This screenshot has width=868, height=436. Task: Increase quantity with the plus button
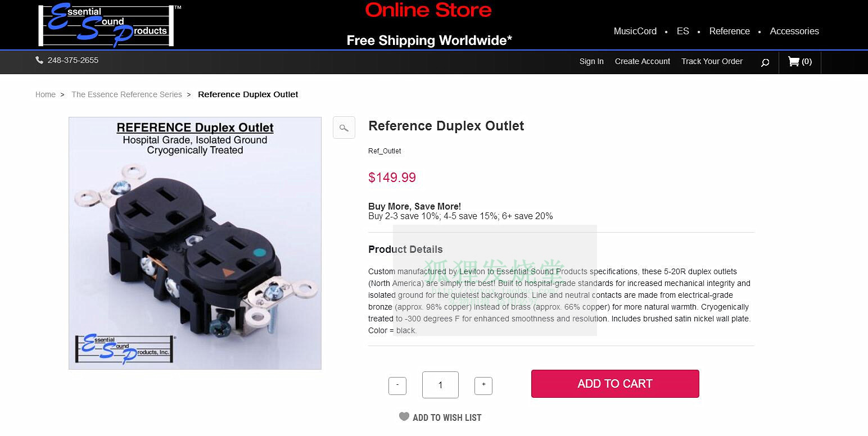point(483,385)
